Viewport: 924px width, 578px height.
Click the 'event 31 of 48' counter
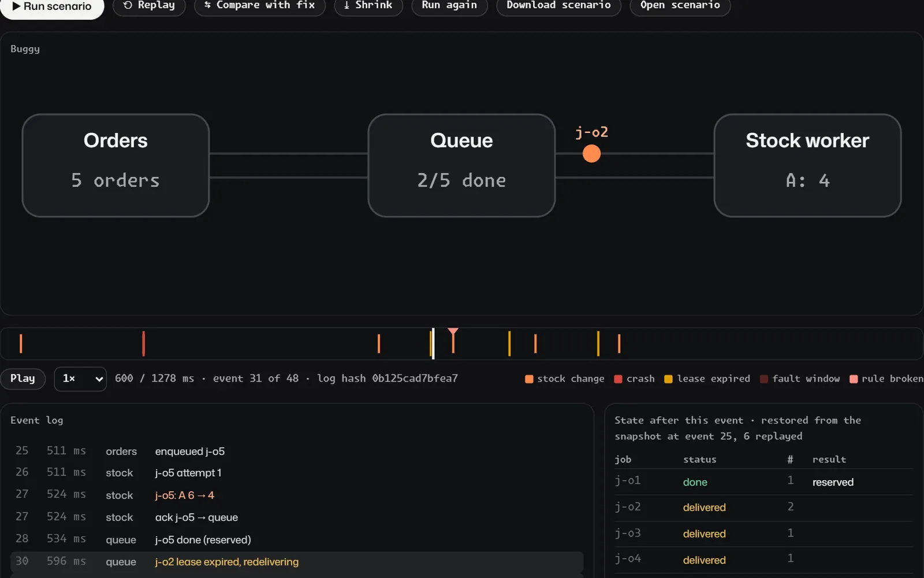coord(256,379)
